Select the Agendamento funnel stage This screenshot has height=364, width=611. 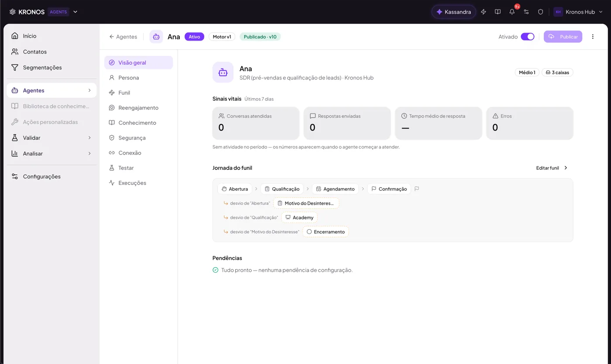tap(335, 189)
